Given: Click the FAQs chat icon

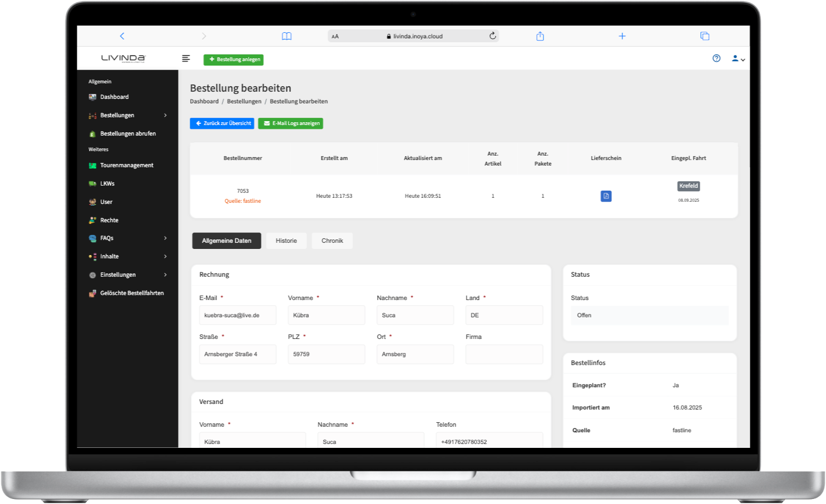Looking at the screenshot, I should (92, 238).
